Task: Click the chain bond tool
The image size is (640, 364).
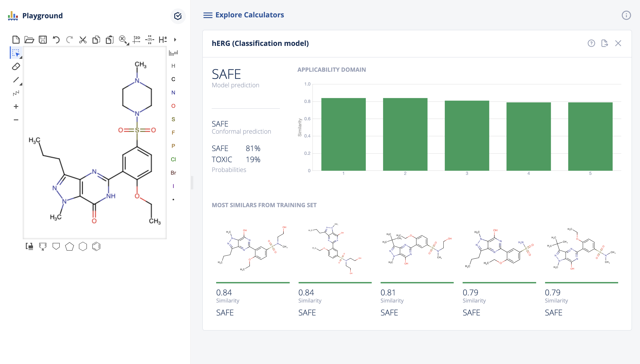Action: tap(16, 93)
